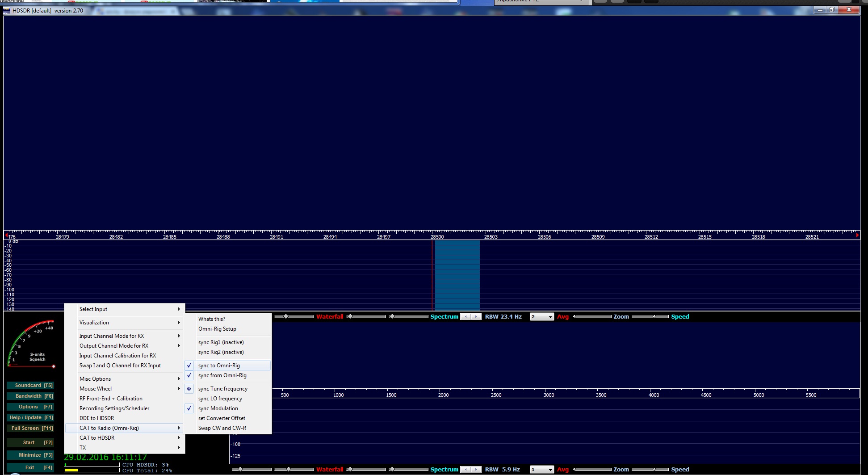Open Omni-Rig Setup menu entry

click(x=217, y=329)
